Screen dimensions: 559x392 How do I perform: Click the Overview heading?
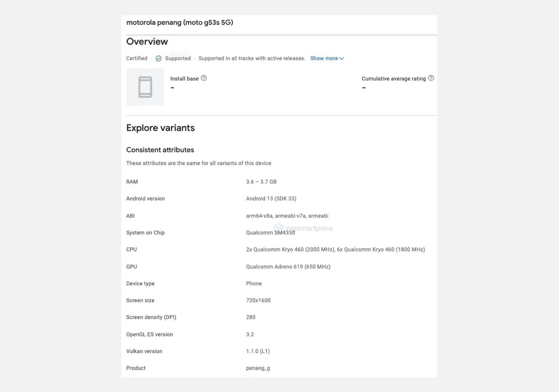pos(147,41)
